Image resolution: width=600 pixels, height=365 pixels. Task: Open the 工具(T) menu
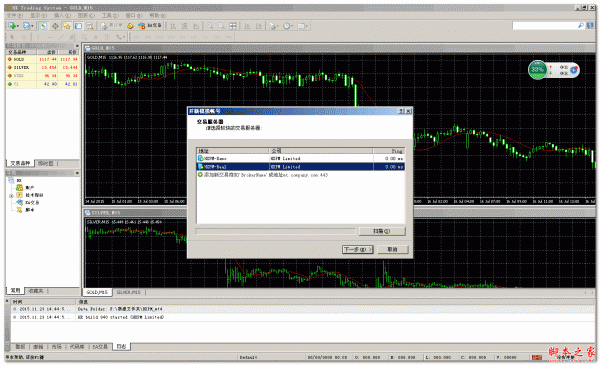(x=110, y=15)
